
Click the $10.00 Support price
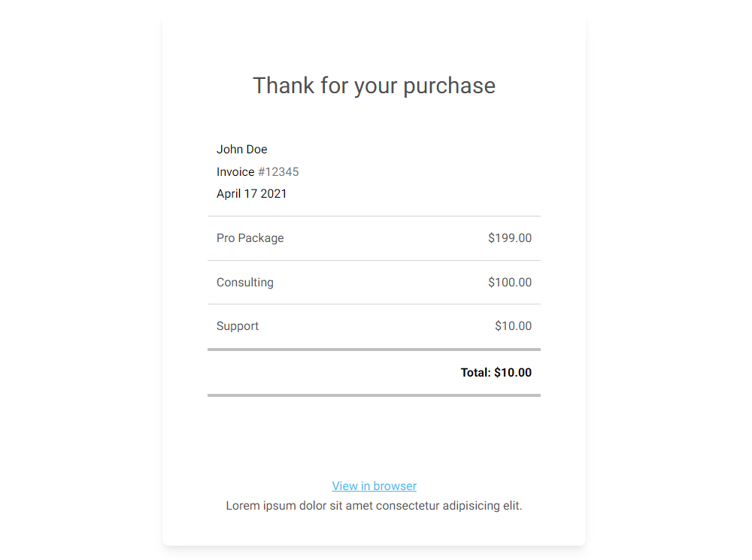pos(513,325)
